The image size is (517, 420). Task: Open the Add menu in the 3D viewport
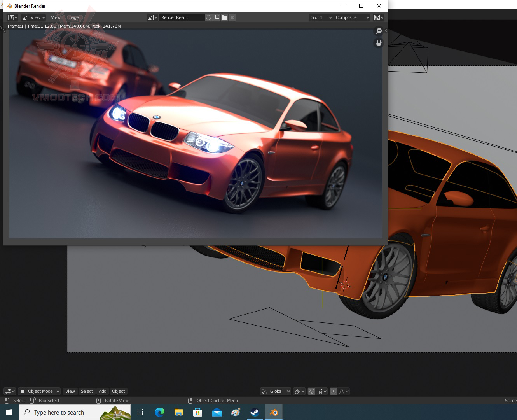pyautogui.click(x=102, y=391)
